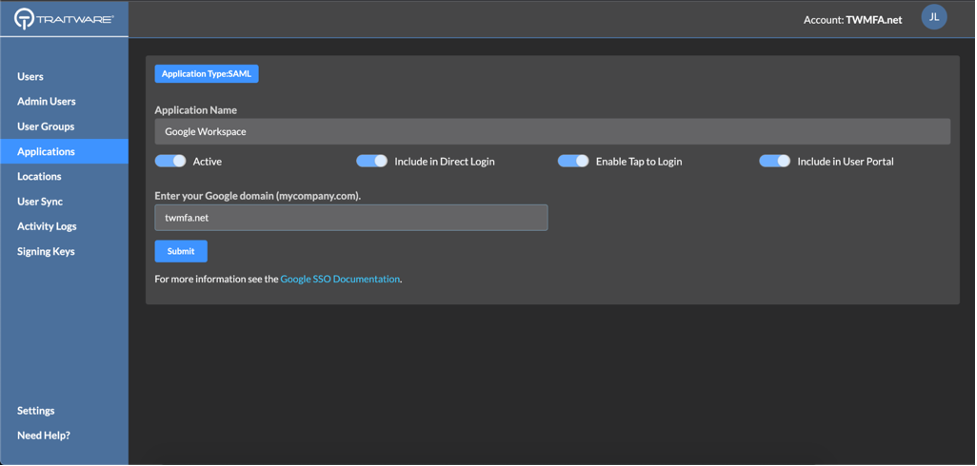
Task: Open the Google SSO Documentation link
Action: [340, 279]
